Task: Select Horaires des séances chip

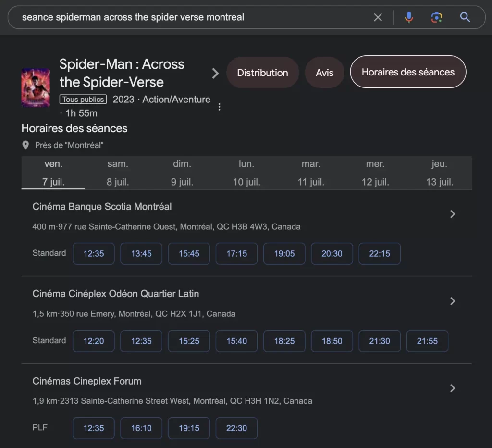Action: [x=408, y=72]
